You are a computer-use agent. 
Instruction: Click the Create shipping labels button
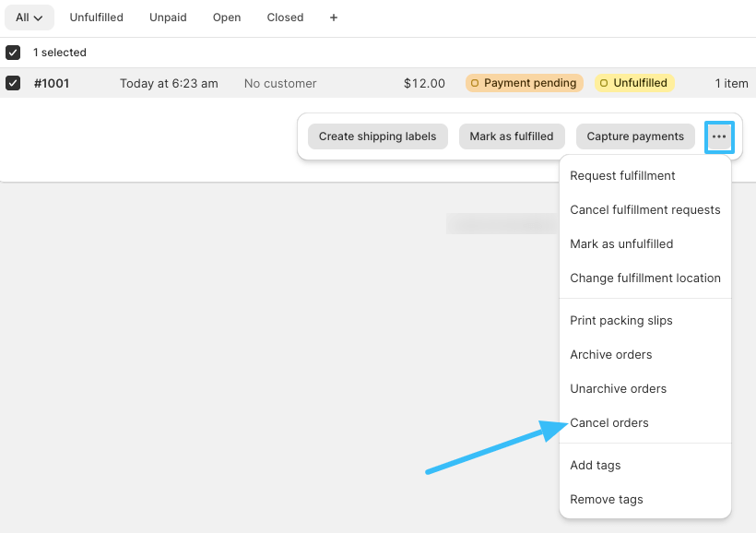tap(377, 136)
